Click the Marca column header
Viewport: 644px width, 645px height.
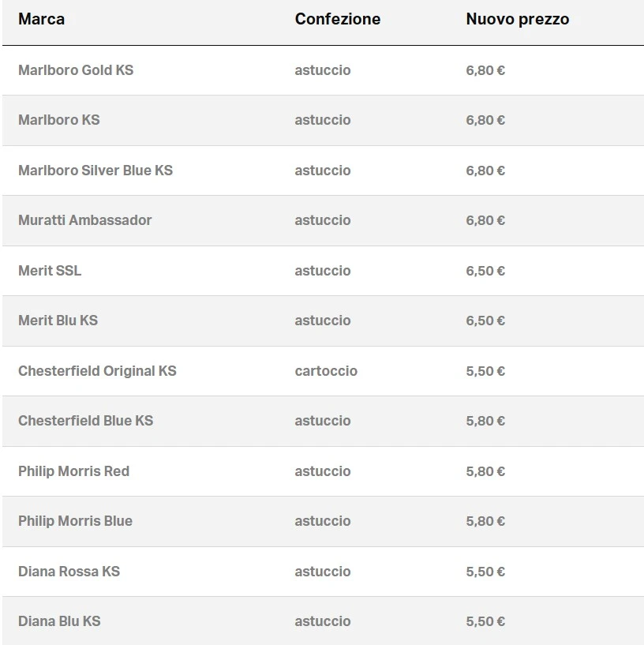tap(42, 19)
